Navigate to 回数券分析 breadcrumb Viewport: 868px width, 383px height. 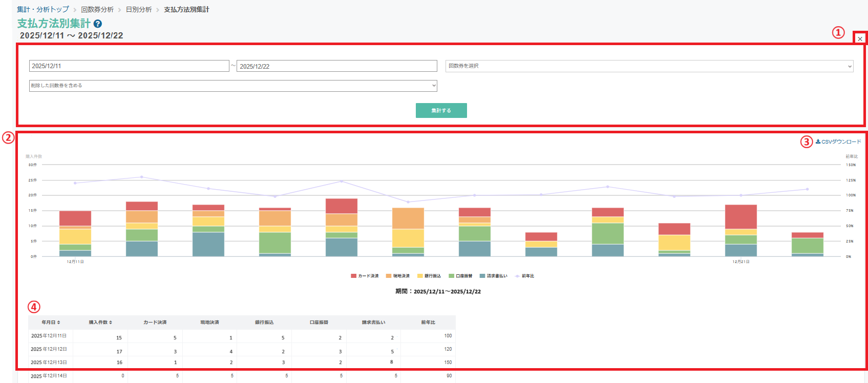coord(97,10)
